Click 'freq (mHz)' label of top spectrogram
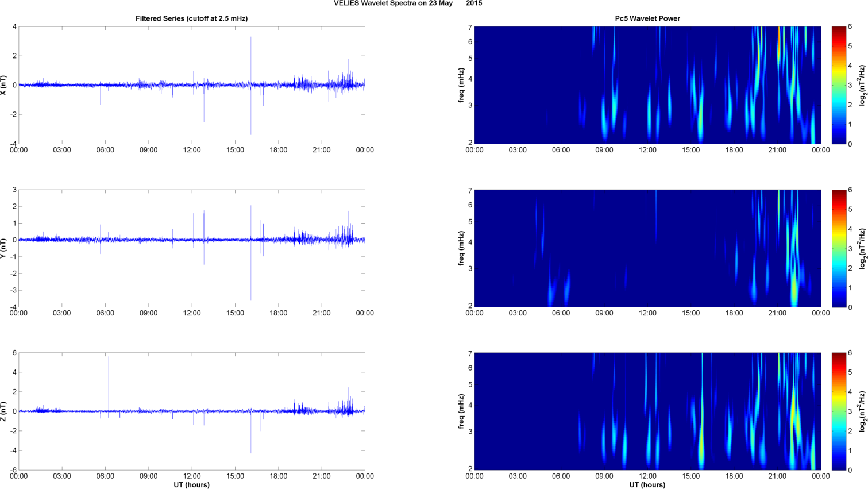This screenshot has width=868, height=489. (461, 85)
